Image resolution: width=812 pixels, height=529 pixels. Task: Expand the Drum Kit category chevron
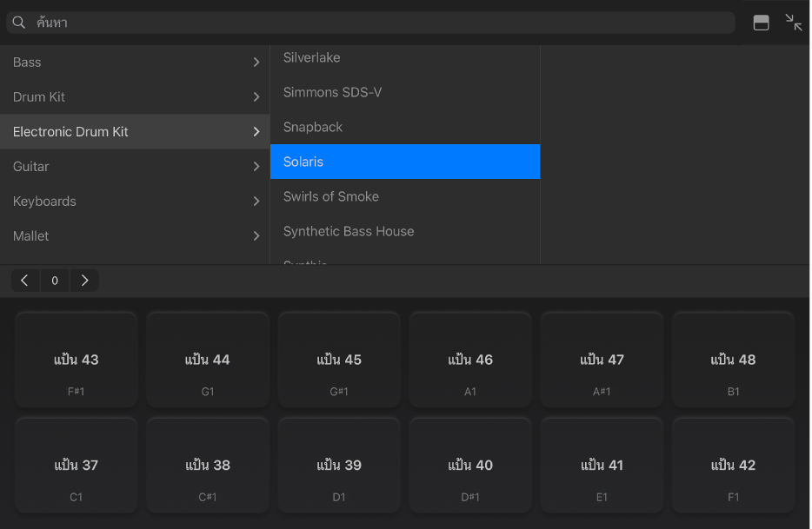pos(256,97)
